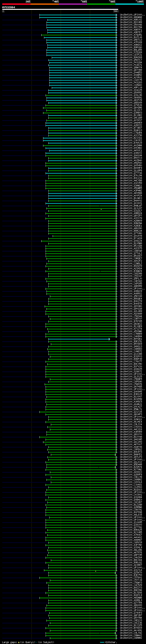Select the UniRef100_P43283 label

131,83
